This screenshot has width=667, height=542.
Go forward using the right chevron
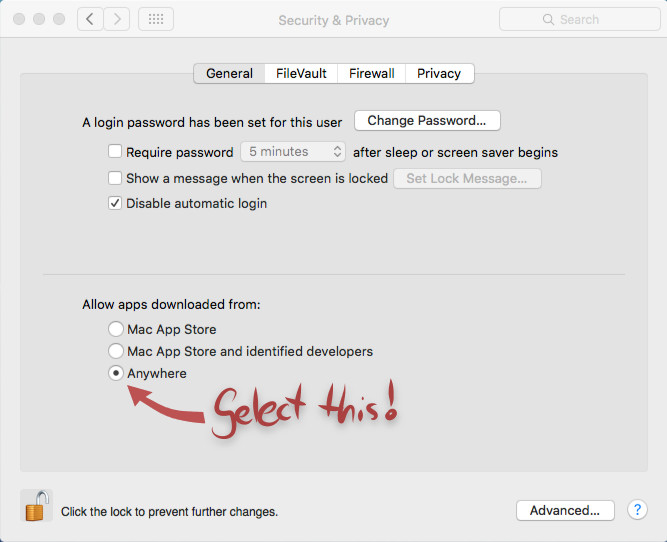click(x=117, y=19)
